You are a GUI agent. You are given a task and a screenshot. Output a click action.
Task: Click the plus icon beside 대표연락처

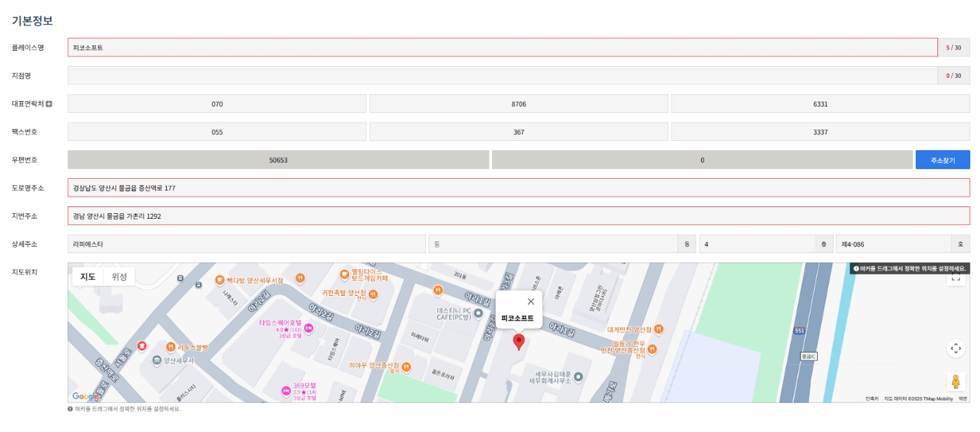click(x=49, y=104)
